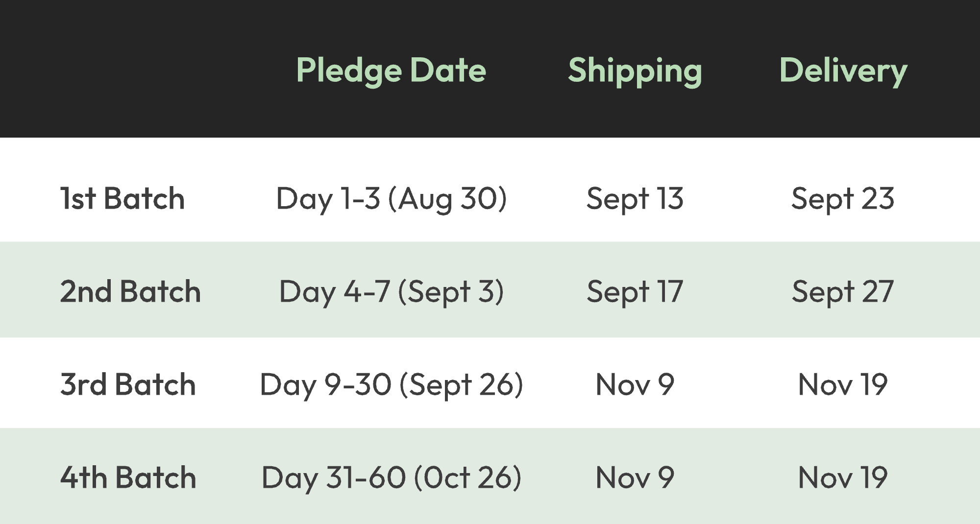
Task: Click the Day 31-60 (Oct 26) cell
Action: 392,477
